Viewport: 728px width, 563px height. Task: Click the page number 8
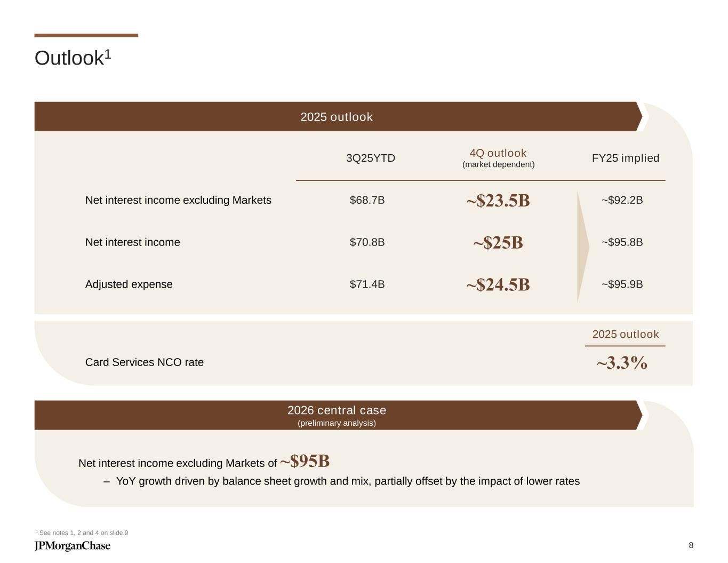(x=691, y=545)
